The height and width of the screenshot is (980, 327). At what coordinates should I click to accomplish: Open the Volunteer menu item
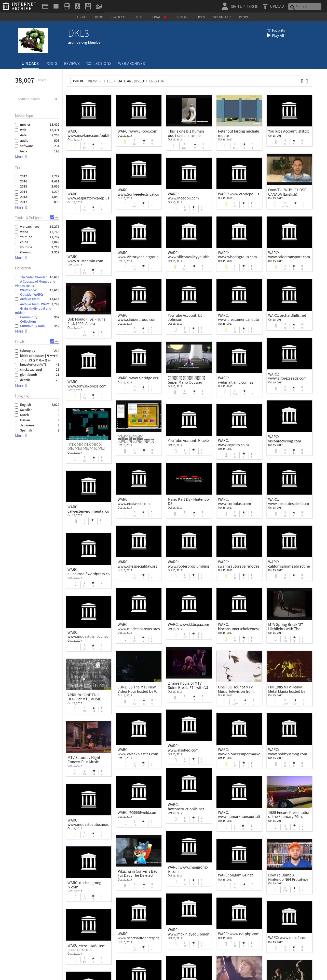[x=222, y=17]
